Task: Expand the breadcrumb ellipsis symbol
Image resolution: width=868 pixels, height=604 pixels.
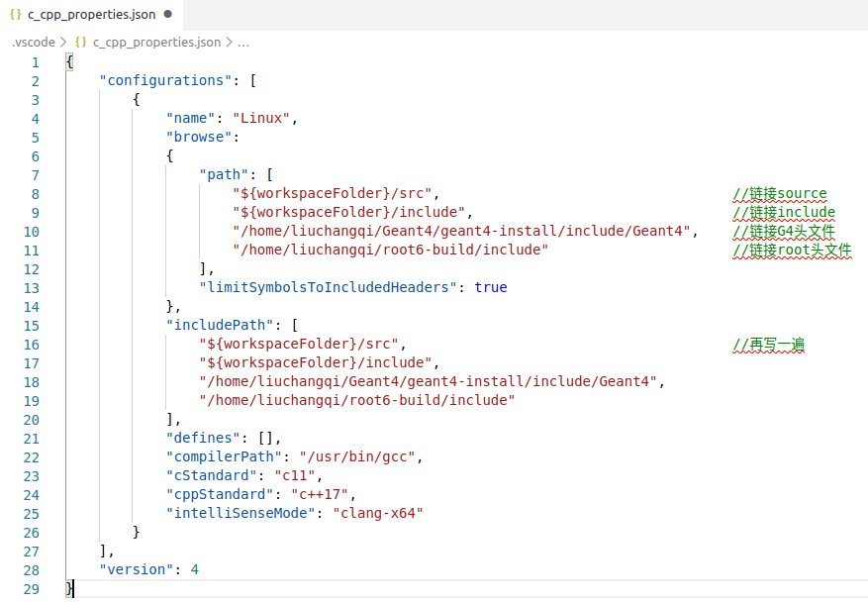Action: (x=243, y=43)
